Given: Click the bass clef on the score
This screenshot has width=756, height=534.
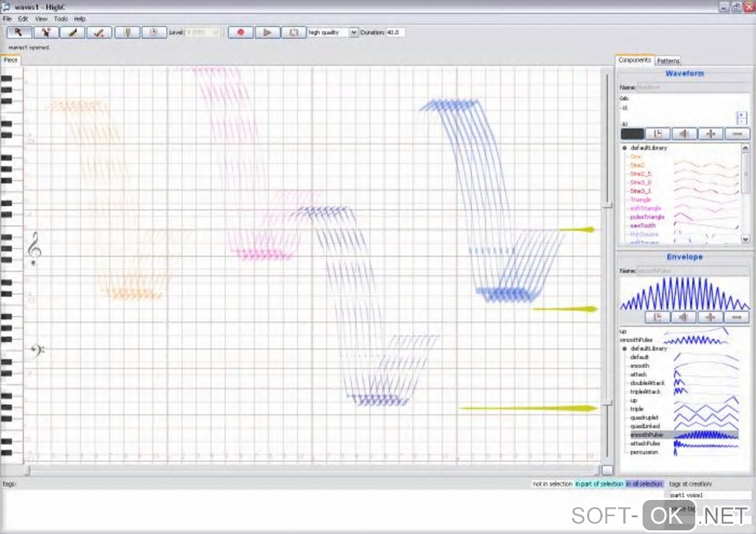Looking at the screenshot, I should [36, 351].
